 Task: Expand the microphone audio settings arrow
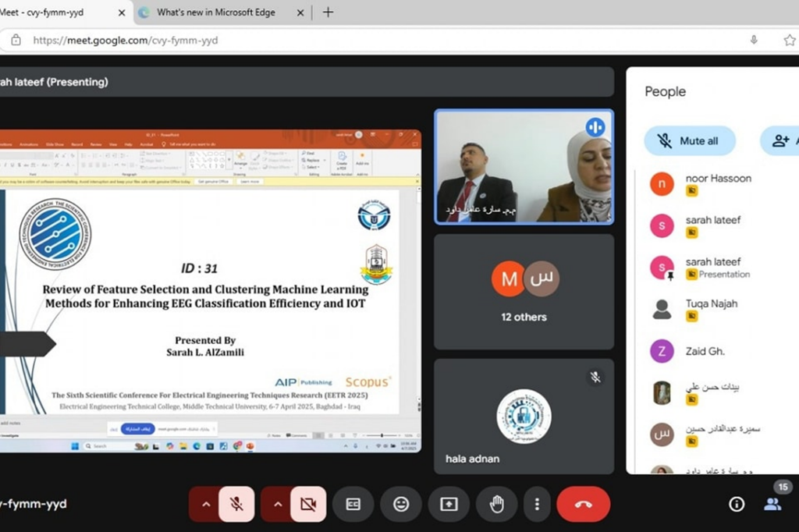206,504
